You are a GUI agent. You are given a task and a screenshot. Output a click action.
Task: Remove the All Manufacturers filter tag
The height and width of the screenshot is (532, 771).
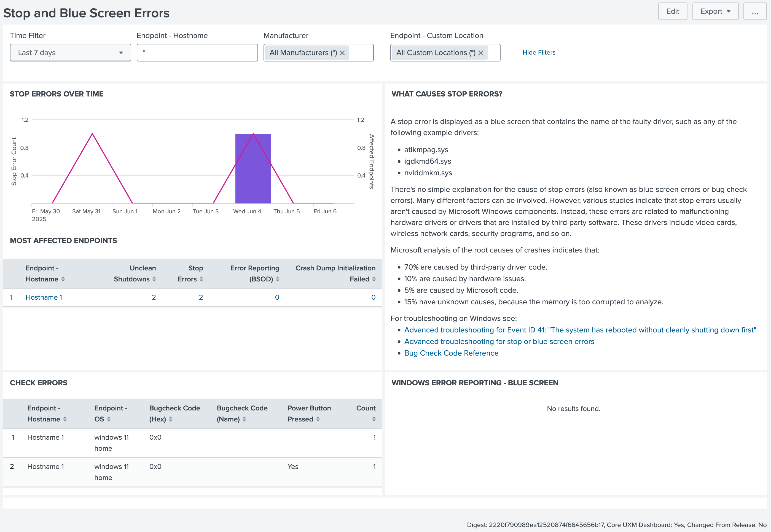(x=342, y=53)
